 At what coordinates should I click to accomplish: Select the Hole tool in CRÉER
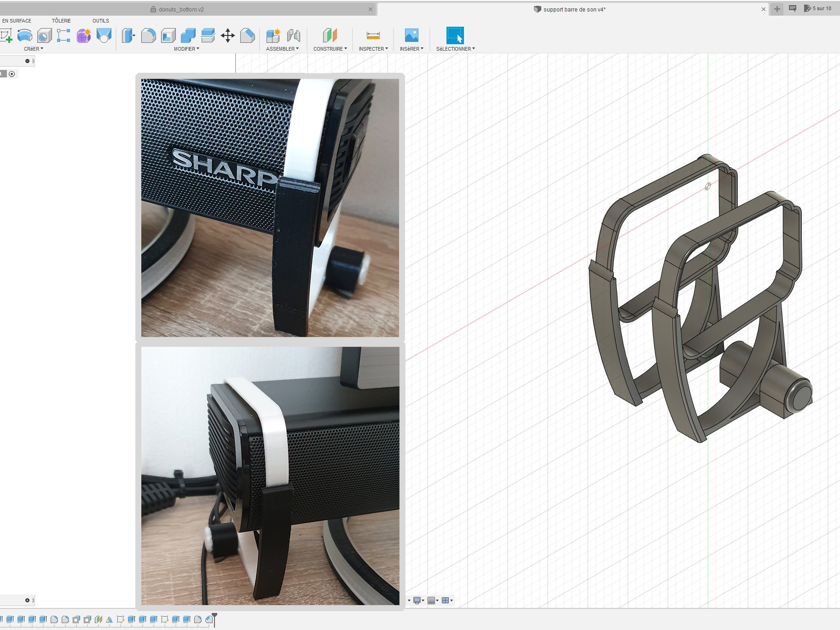pos(44,35)
